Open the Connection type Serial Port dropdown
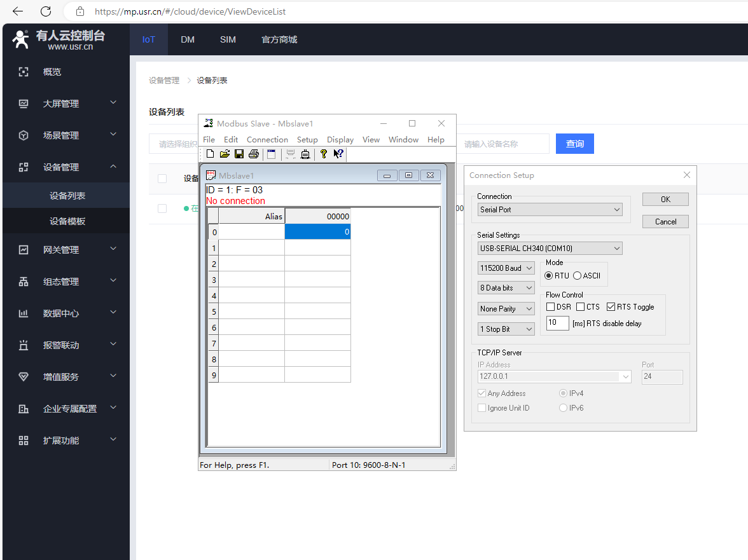 (550, 210)
